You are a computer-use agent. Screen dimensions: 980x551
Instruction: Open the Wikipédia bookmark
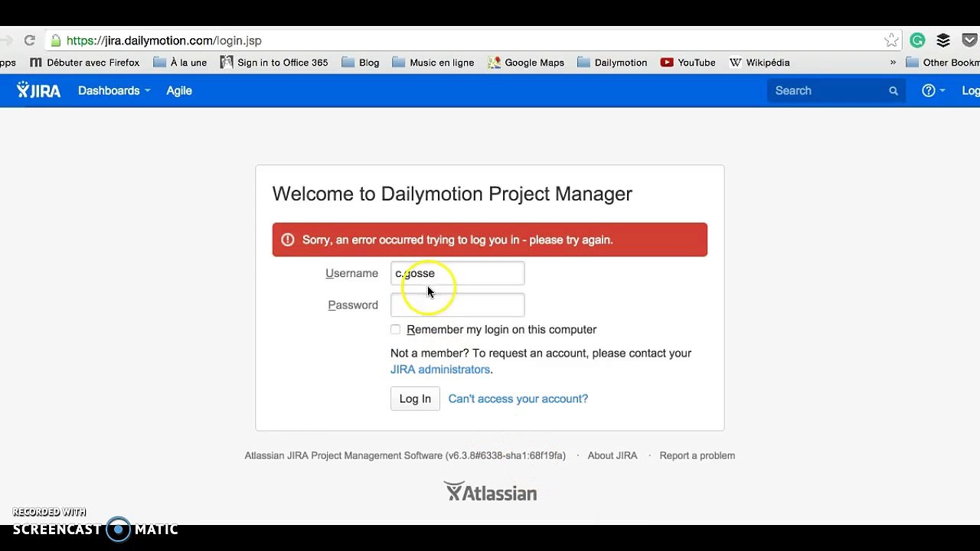click(x=759, y=63)
